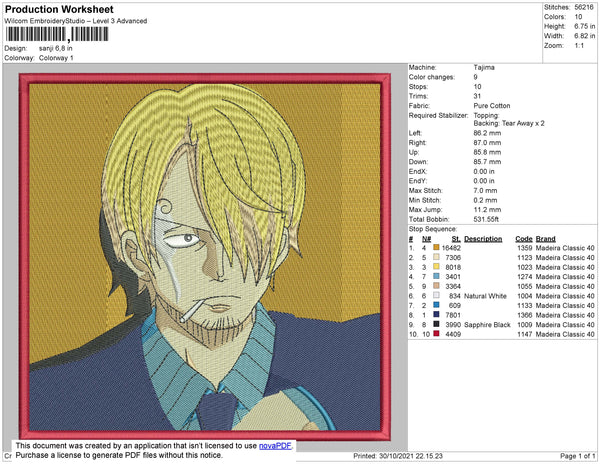The image size is (600, 464).
Task: Click the Right value 87.0 mm
Action: pos(487,143)
